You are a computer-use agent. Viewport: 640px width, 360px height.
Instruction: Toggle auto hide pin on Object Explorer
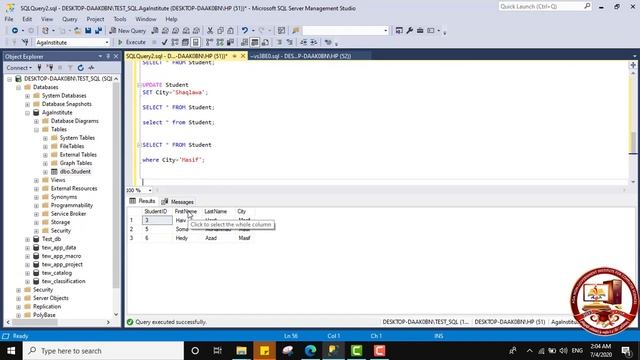click(108, 56)
